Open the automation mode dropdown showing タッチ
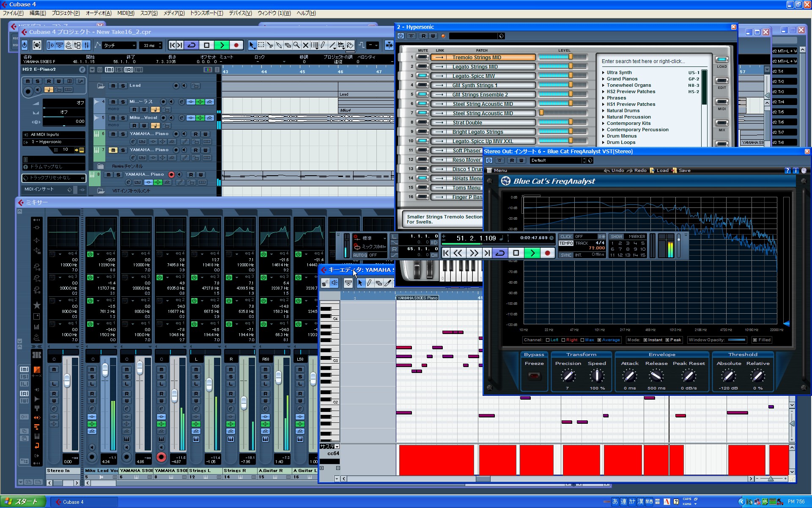812x508 pixels. [119, 45]
